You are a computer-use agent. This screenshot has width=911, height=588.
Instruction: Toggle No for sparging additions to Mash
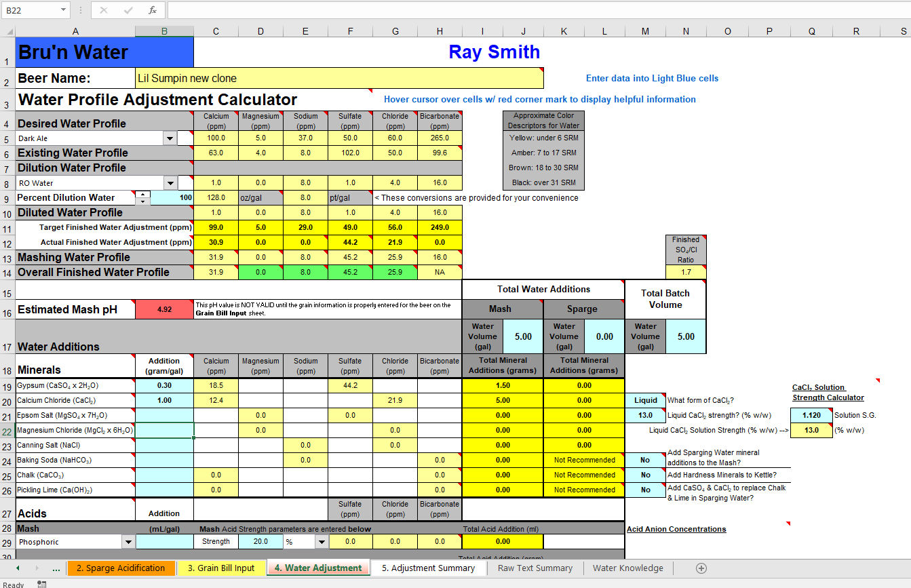(x=645, y=460)
